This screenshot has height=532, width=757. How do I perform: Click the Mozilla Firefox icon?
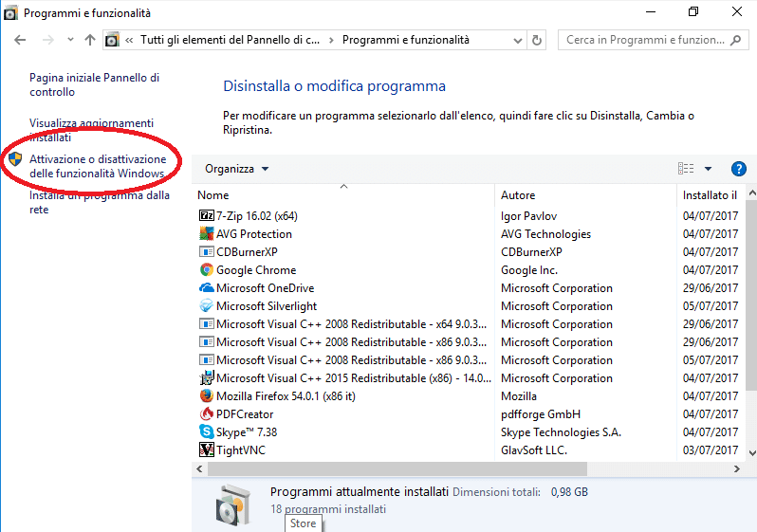(207, 395)
